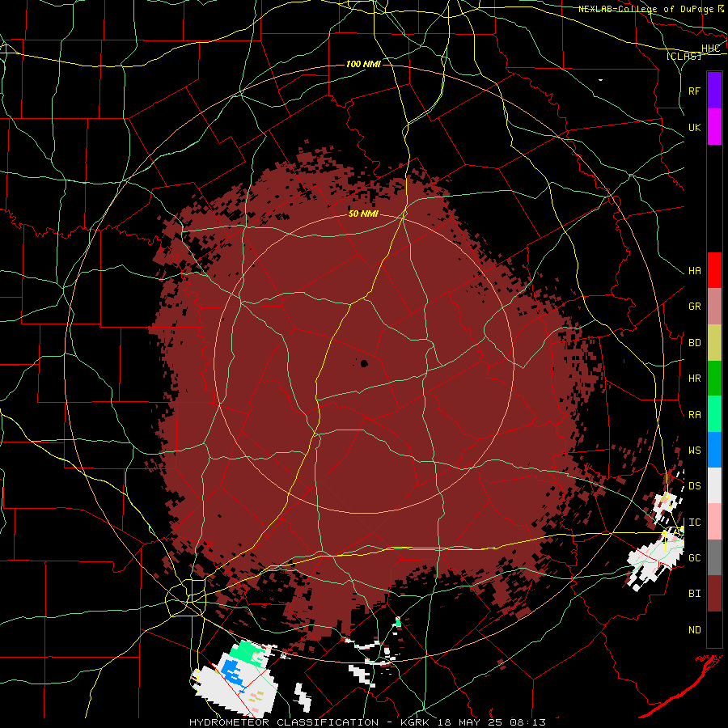Select the 'RA' legend label
Viewport: 728px width, 728px height.
(695, 415)
